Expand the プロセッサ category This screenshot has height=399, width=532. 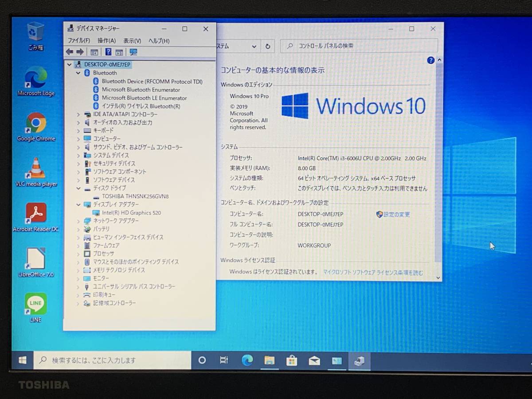pyautogui.click(x=78, y=254)
